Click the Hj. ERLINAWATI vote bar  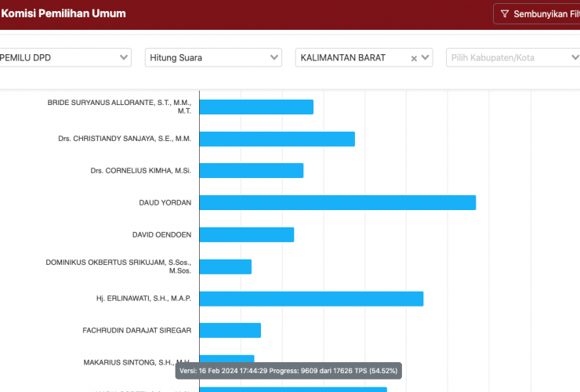pyautogui.click(x=311, y=299)
